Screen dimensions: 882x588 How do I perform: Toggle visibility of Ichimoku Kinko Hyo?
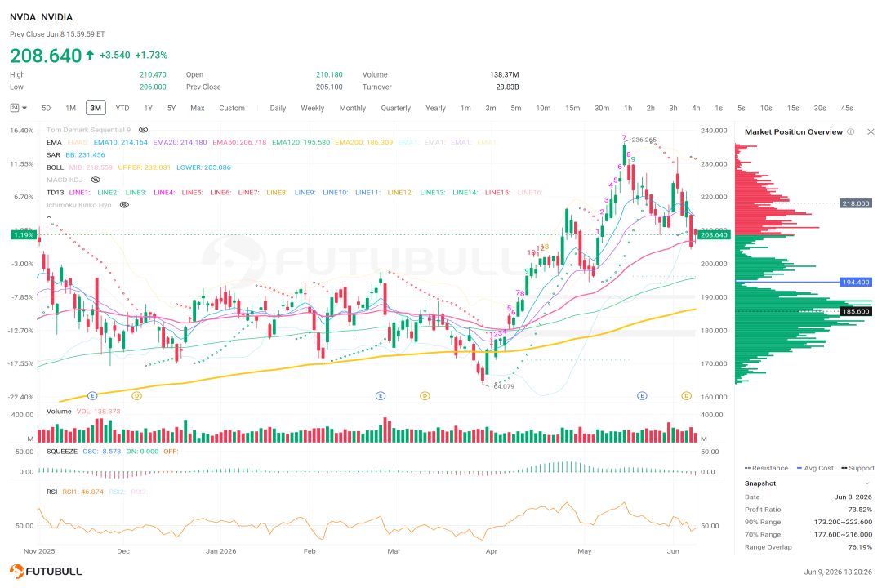pos(124,205)
